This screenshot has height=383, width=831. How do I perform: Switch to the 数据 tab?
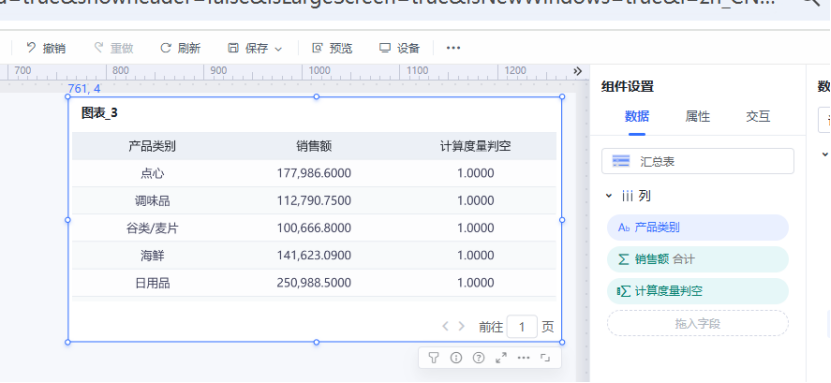coord(637,117)
